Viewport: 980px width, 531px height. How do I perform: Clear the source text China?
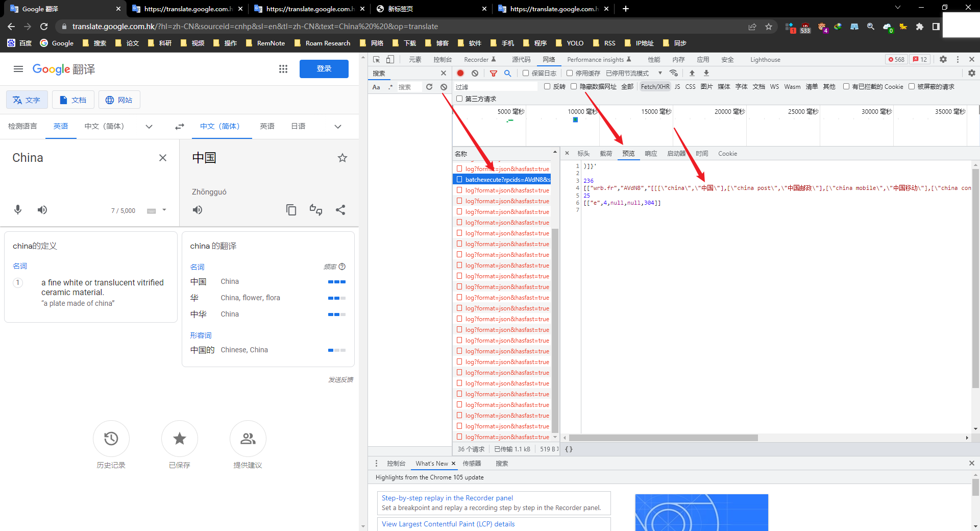pyautogui.click(x=163, y=158)
